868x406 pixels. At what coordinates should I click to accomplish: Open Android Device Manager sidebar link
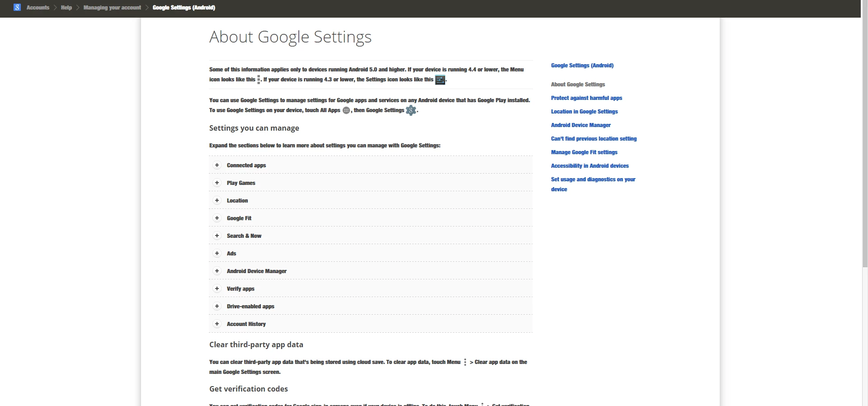581,125
